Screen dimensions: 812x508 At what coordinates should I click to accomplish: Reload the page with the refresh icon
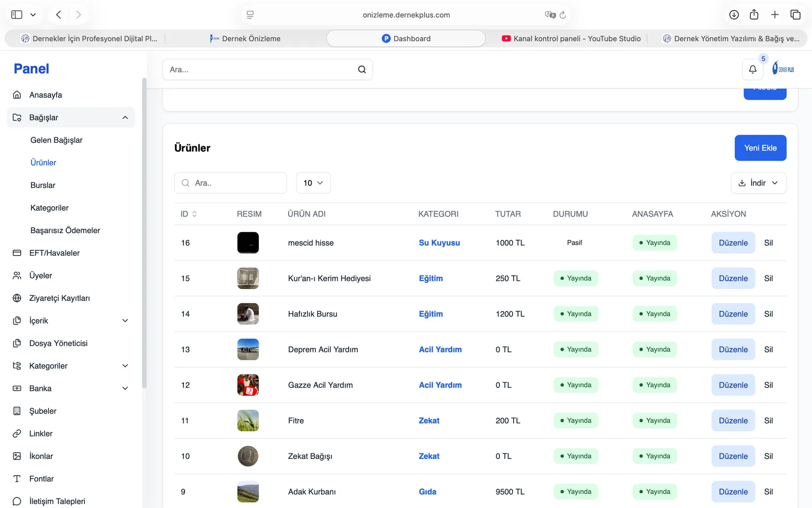click(563, 15)
